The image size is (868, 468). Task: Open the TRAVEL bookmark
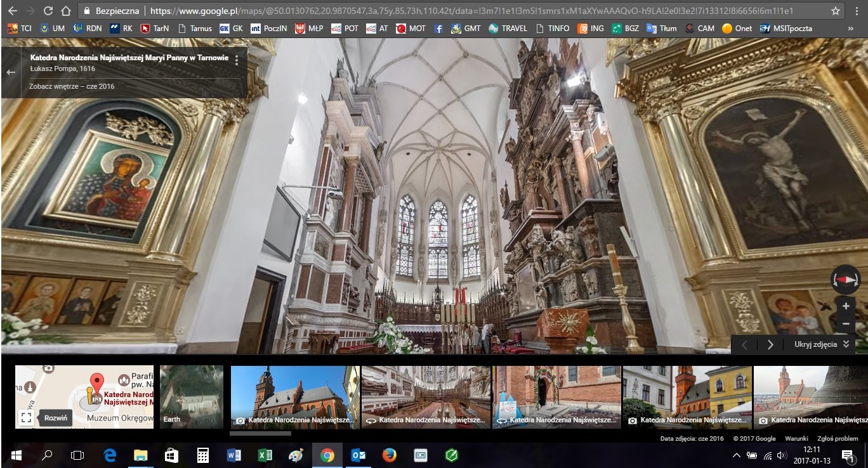(x=508, y=28)
